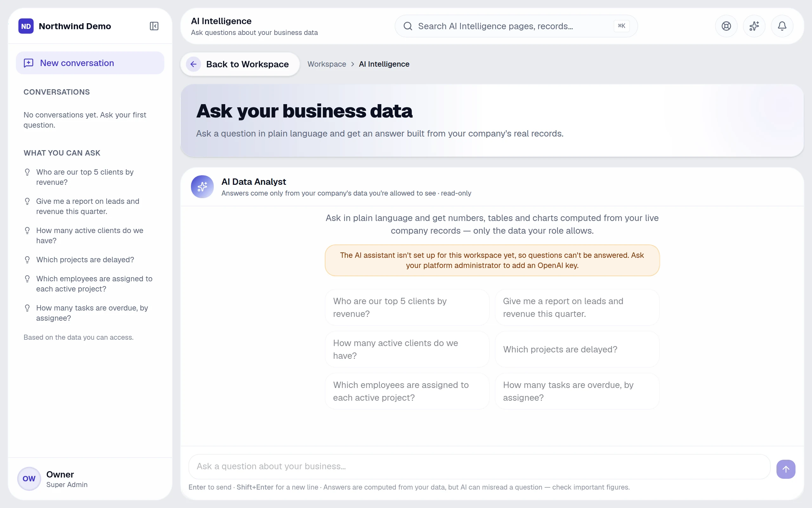Click the CONVERSATIONS section heading

57,92
